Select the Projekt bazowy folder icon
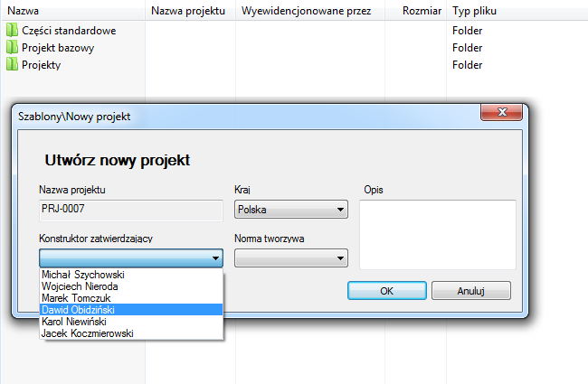Image resolution: width=588 pixels, height=384 pixels. (x=12, y=48)
